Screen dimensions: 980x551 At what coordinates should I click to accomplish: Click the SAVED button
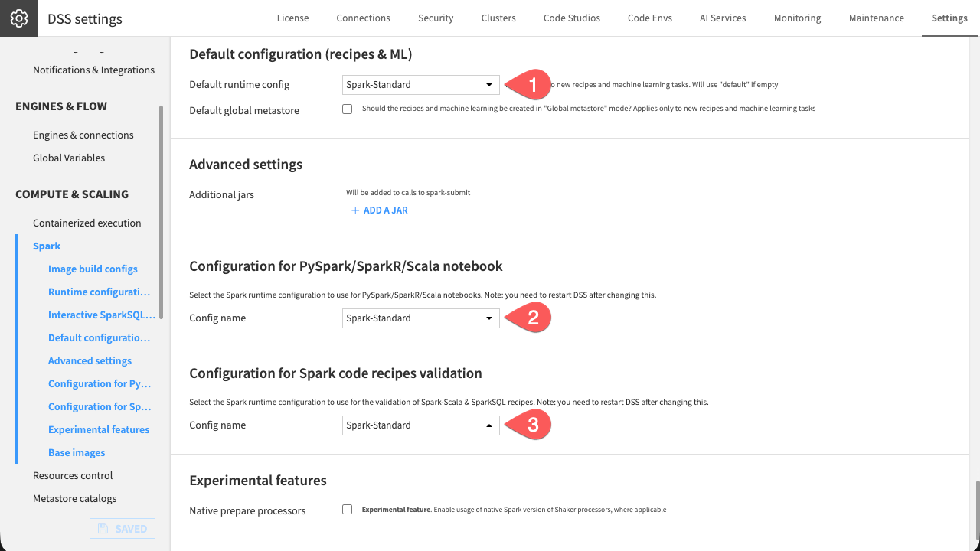(x=122, y=529)
